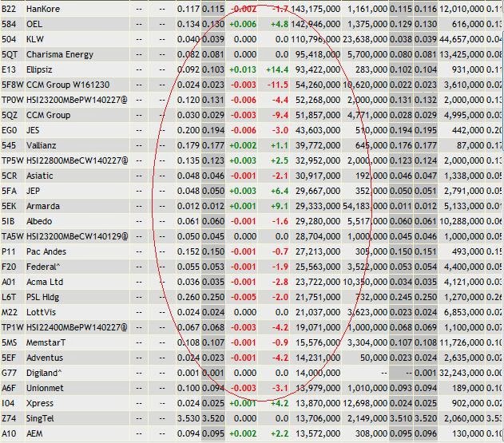Select the Ellipsiz stock name
Image resolution: width=504 pixels, height=443 pixels.
tap(39, 69)
